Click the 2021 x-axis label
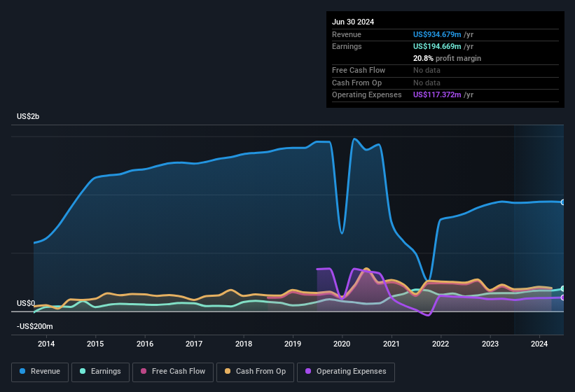The width and height of the screenshot is (575, 392). pyautogui.click(x=392, y=344)
